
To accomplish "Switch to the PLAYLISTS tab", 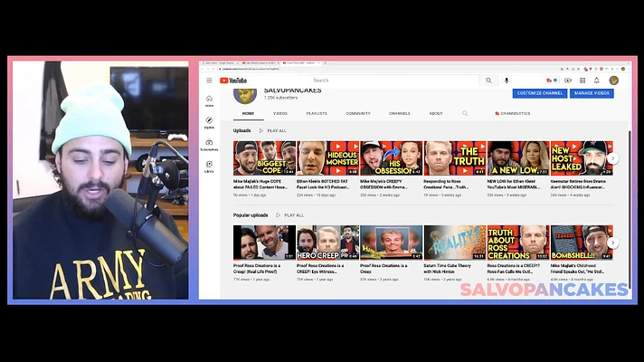I will tap(317, 113).
